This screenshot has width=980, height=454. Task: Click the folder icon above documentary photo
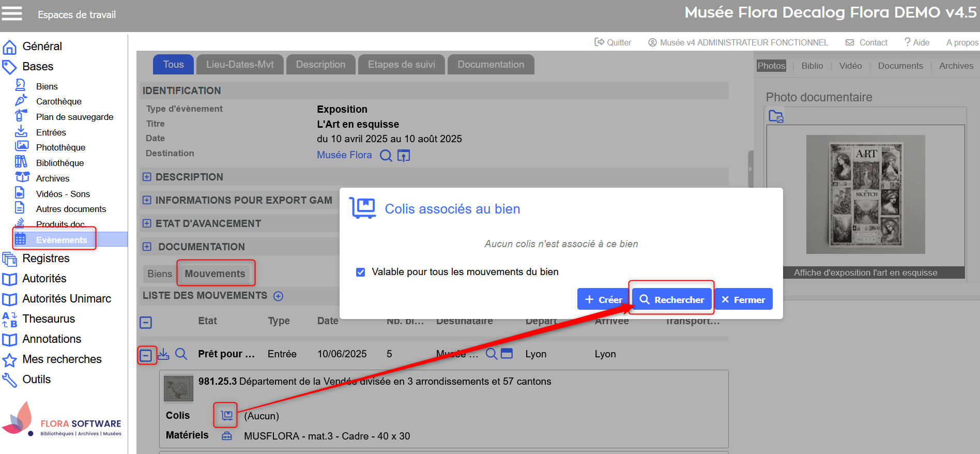click(776, 116)
